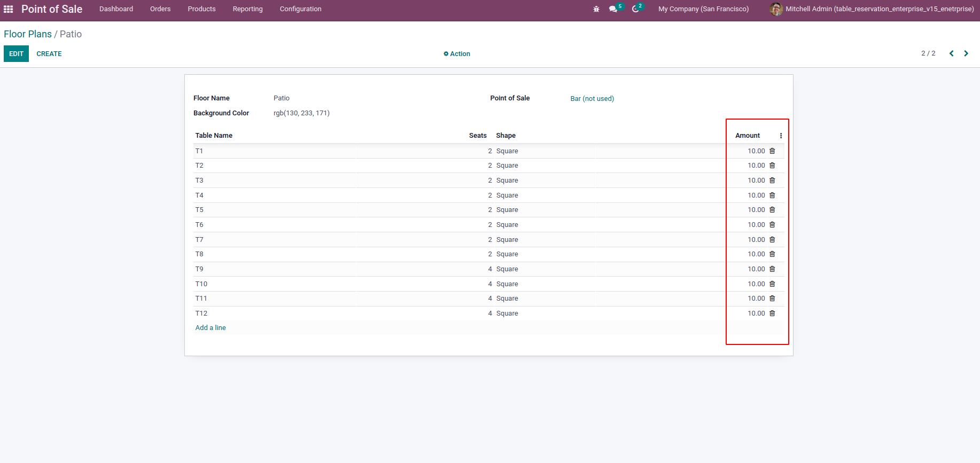Screen dimensions: 980x463
Task: Go to next floor plan record
Action: click(x=966, y=53)
